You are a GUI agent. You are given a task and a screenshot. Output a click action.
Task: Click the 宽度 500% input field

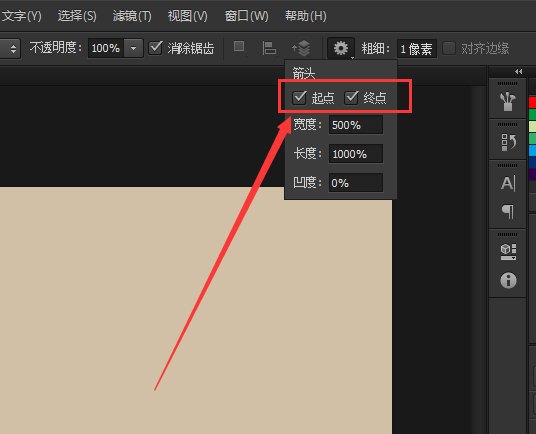pyautogui.click(x=356, y=125)
